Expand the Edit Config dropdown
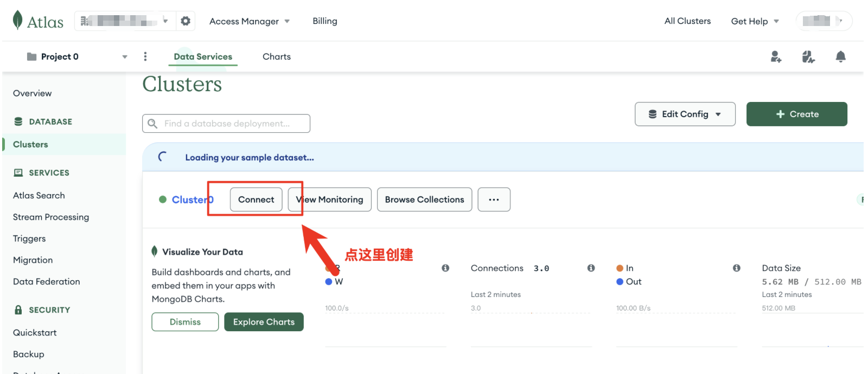The height and width of the screenshot is (374, 868). point(685,114)
